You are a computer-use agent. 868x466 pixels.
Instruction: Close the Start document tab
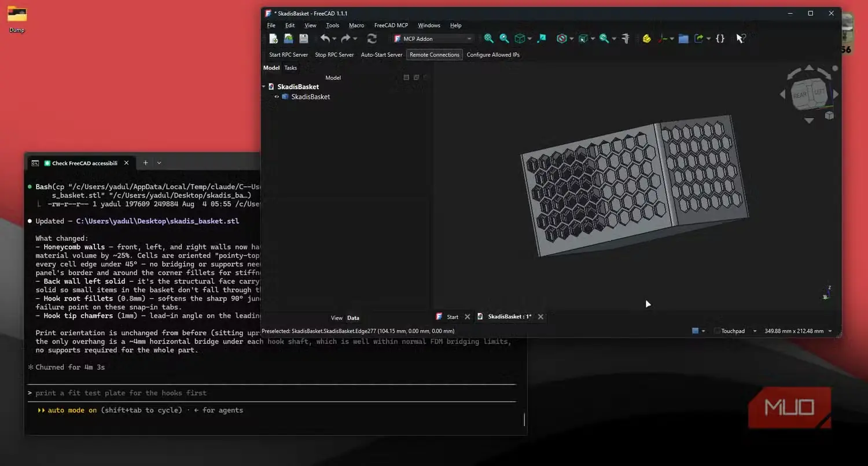pos(468,317)
